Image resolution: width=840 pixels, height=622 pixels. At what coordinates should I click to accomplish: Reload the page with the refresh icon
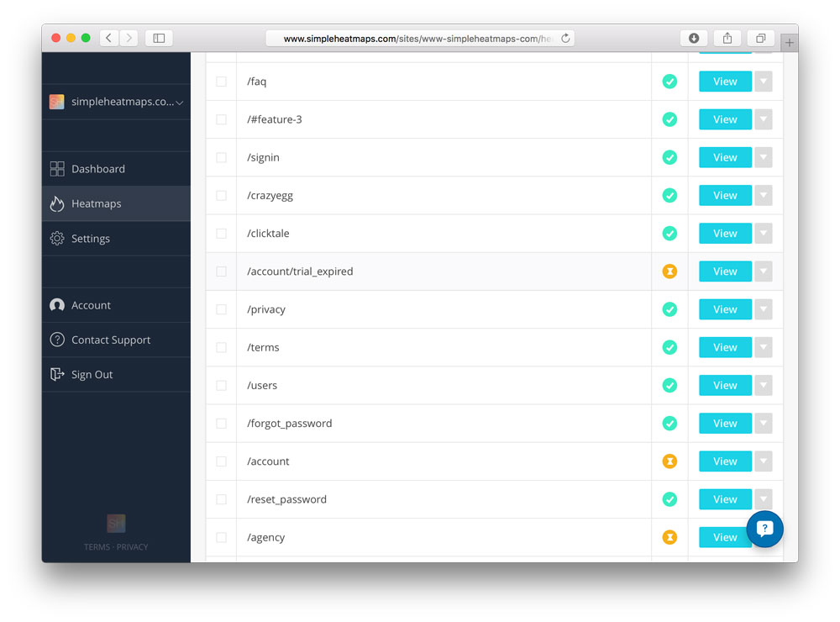(565, 38)
